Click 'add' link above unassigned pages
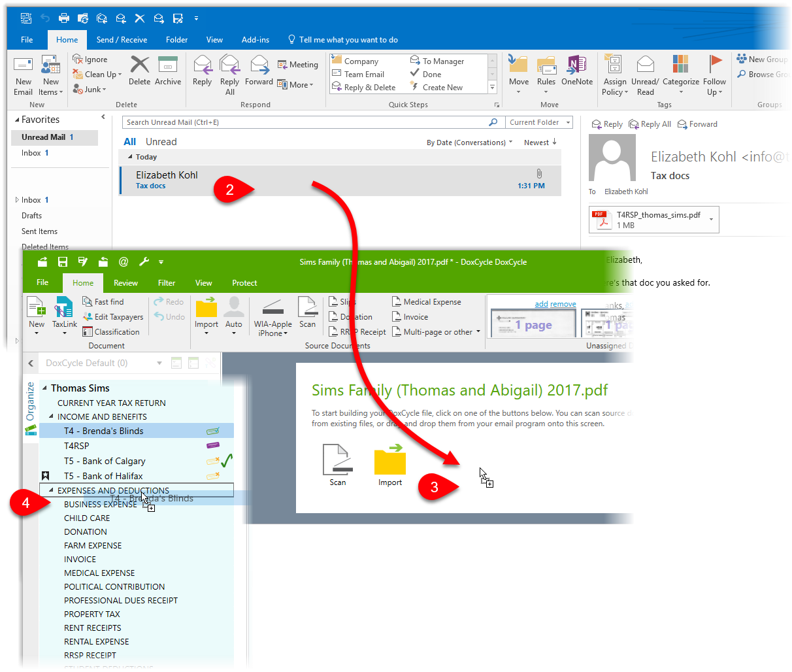792x672 pixels. point(542,304)
